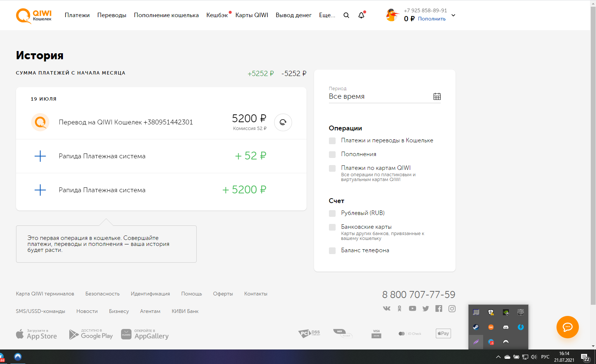
Task: Click the purple feather tray icon
Action: coord(476,342)
